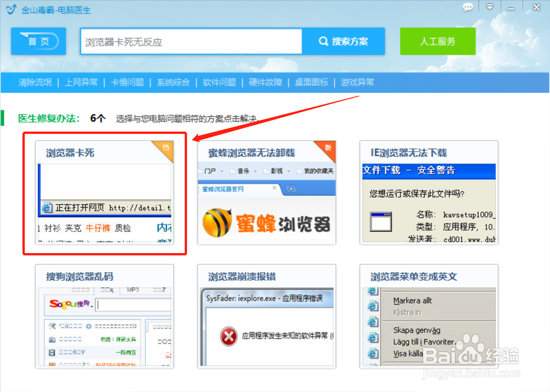
Task: Open the 蜜蜂浏览器无法卸载 solution title
Action: pos(252,153)
